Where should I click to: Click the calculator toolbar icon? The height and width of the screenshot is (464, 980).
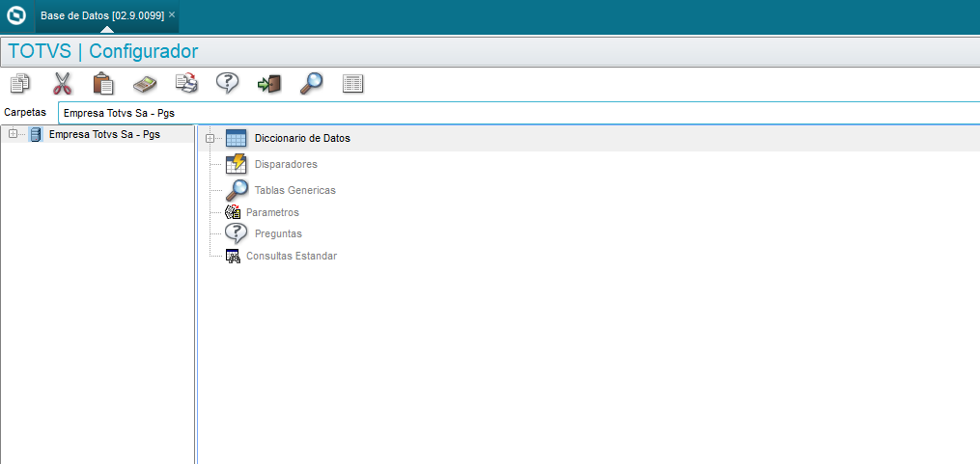click(145, 84)
